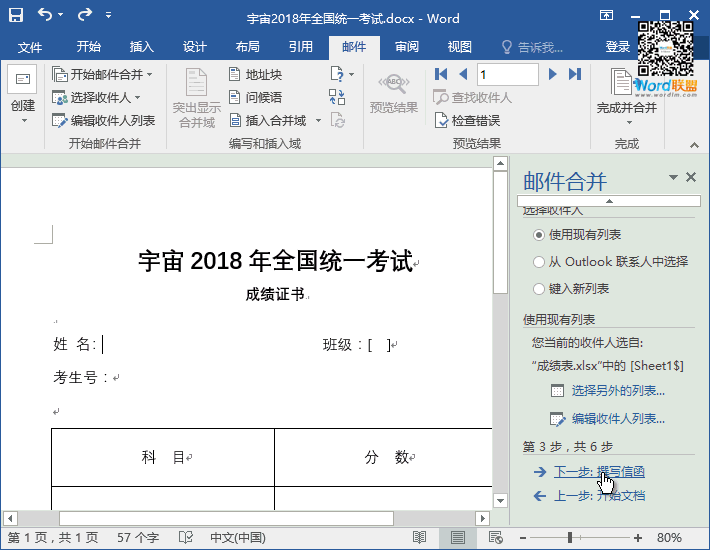Click the 插入合并域 button
This screenshot has height=550, width=710.
pos(268,120)
